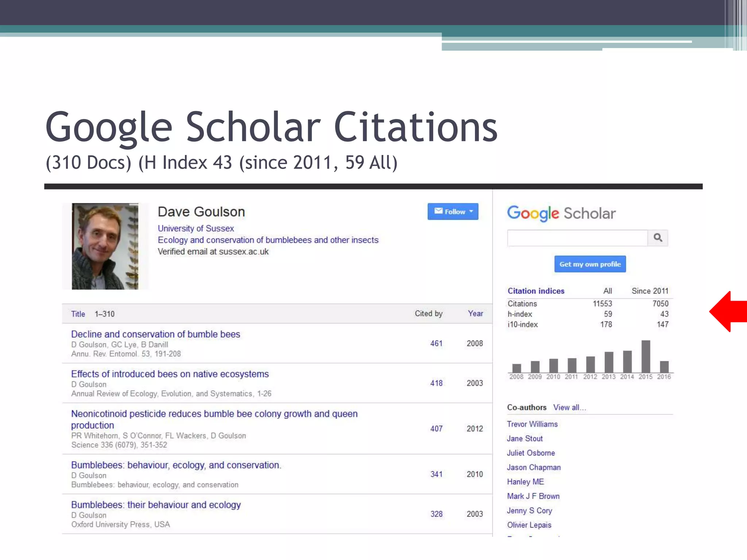The height and width of the screenshot is (560, 747).
Task: Select the Dave Goulson name heading
Action: (x=201, y=212)
